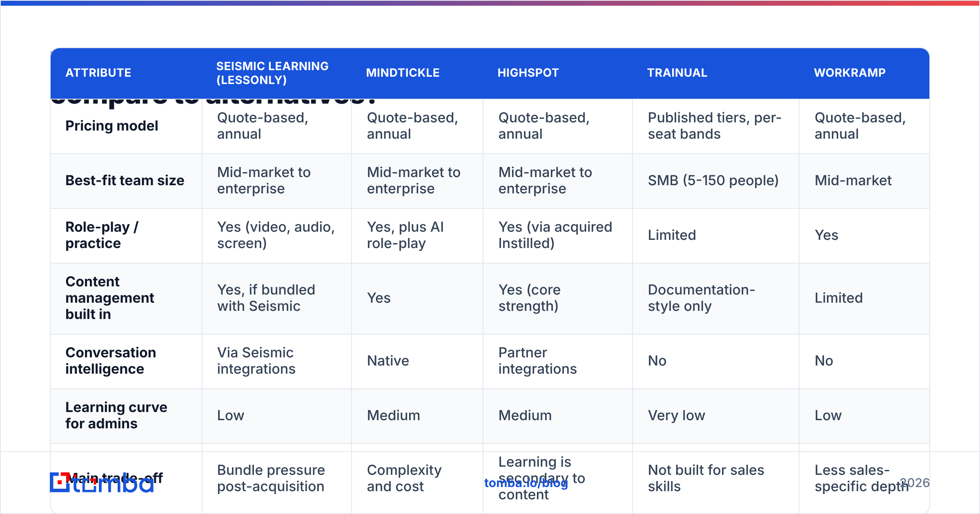Click the 2026 year label
Viewport: 980px width, 514px height.
point(915,483)
